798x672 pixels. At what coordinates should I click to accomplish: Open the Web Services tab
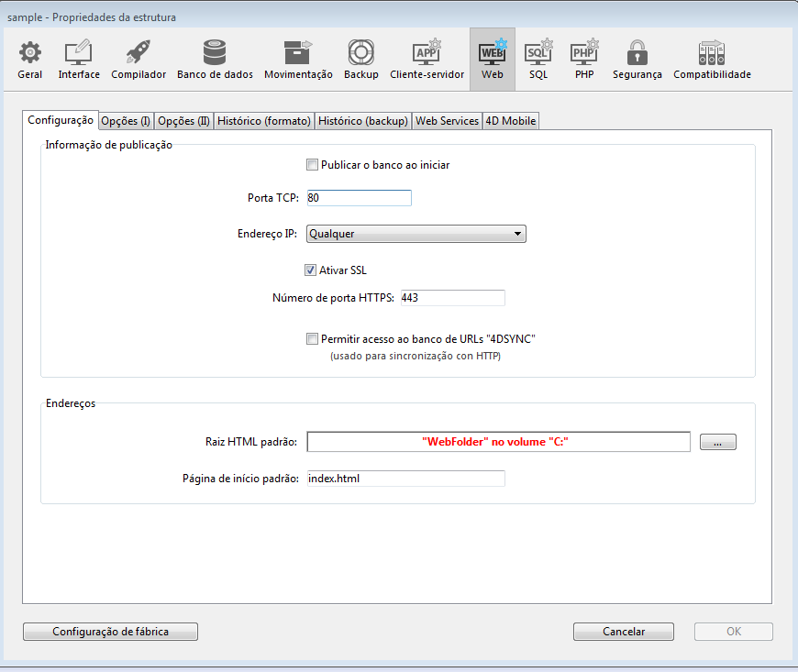(x=447, y=121)
